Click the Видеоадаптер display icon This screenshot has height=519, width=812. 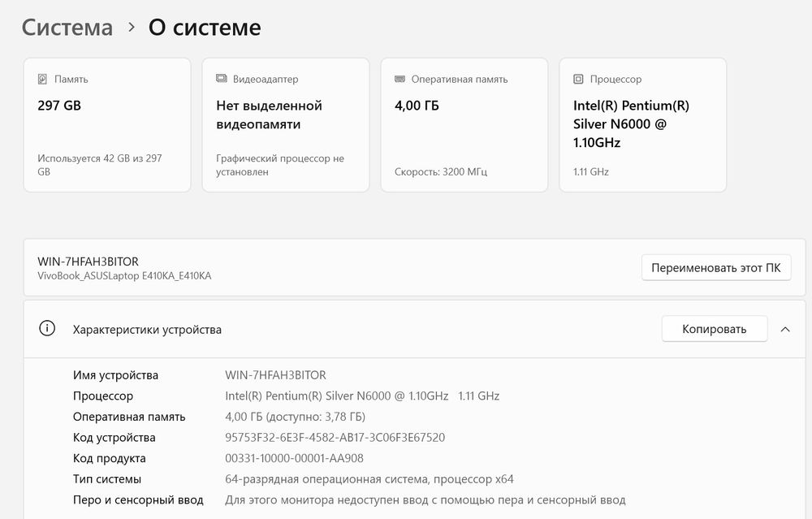tap(222, 80)
